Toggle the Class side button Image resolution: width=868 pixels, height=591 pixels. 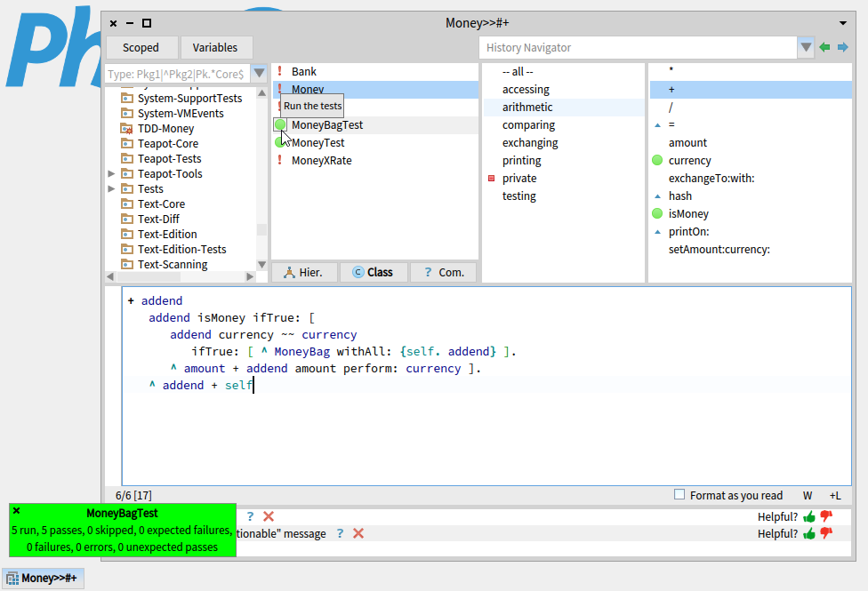pyautogui.click(x=374, y=272)
